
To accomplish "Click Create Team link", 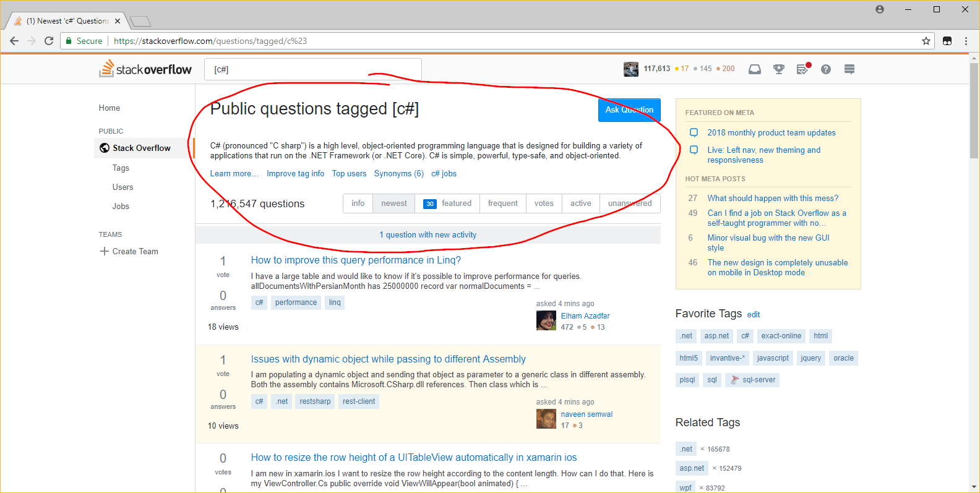I will coord(135,251).
